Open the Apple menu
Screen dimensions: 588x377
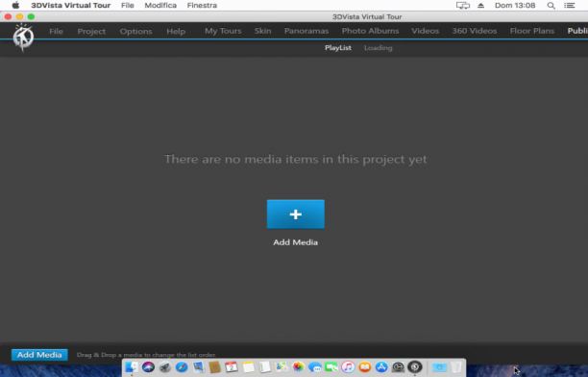(x=15, y=5)
